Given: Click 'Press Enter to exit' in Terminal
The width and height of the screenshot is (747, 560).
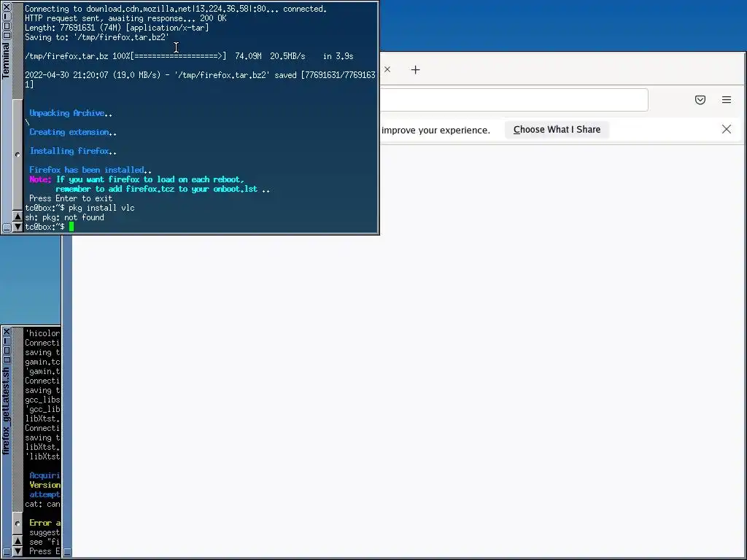Looking at the screenshot, I should tap(71, 198).
